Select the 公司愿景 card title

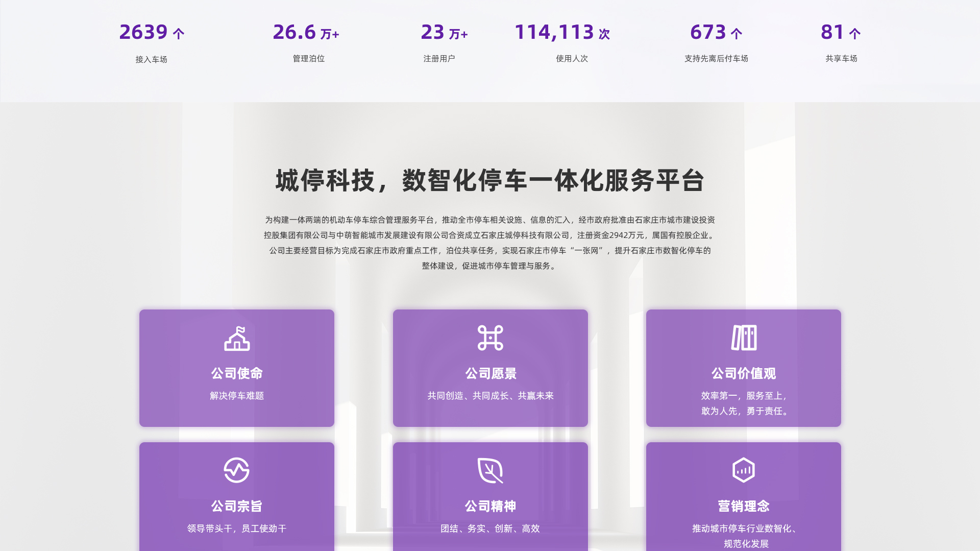pyautogui.click(x=491, y=374)
